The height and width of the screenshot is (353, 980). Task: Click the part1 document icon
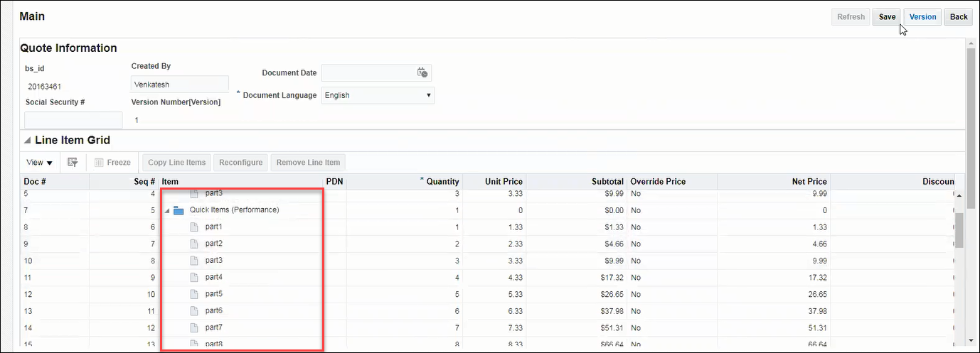pyautogui.click(x=194, y=227)
